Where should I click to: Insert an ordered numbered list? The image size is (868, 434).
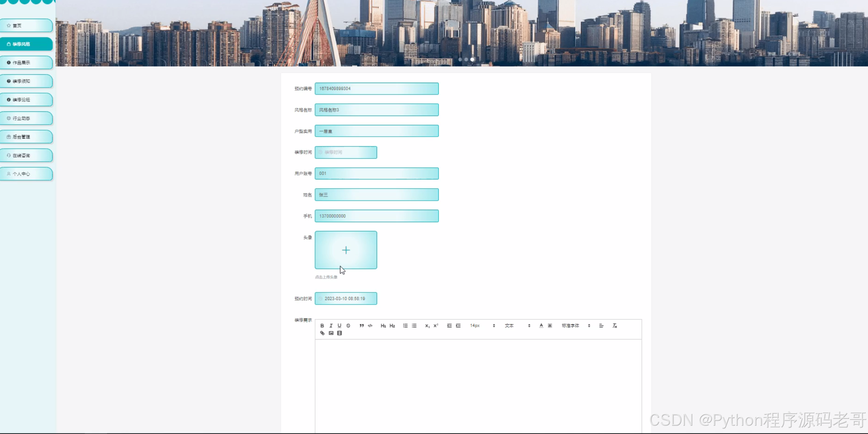point(405,326)
